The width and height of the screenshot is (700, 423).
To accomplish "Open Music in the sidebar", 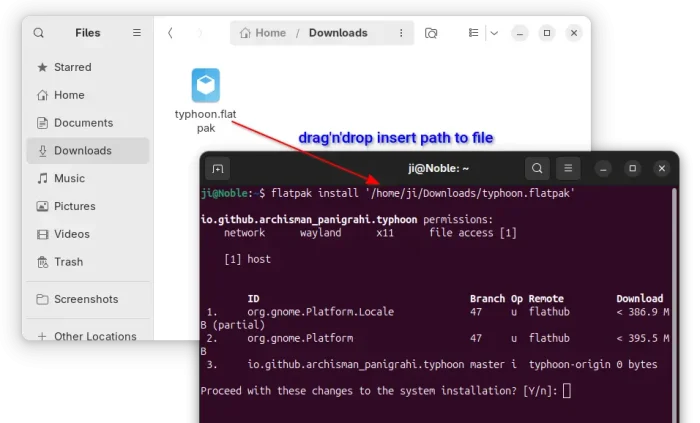I will click(x=88, y=178).
